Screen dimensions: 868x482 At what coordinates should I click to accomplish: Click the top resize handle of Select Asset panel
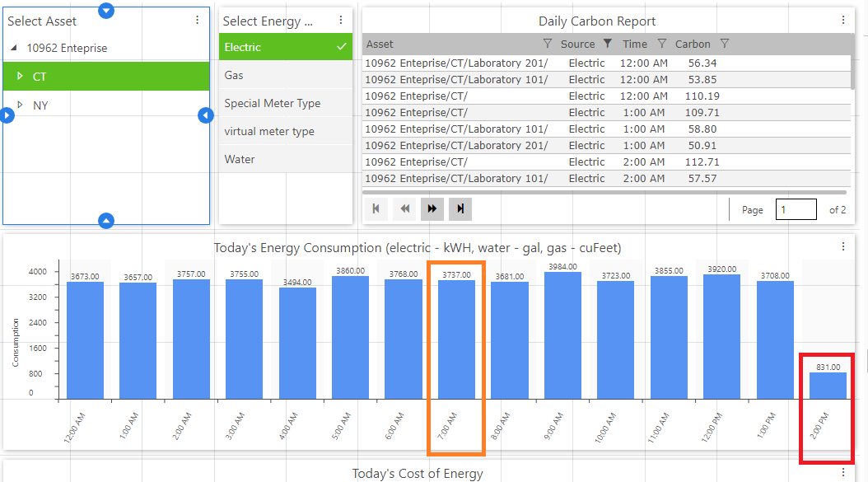click(106, 10)
